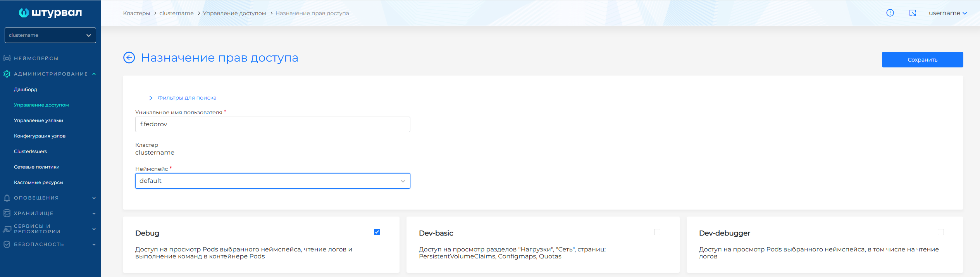
Task: Uncheck the Debug role checkbox
Action: (377, 232)
